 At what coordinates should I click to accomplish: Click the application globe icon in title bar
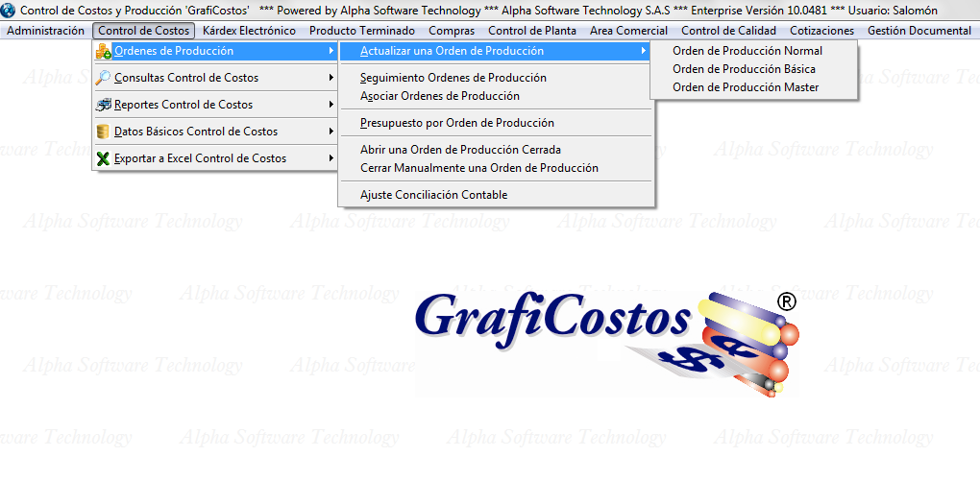click(9, 11)
